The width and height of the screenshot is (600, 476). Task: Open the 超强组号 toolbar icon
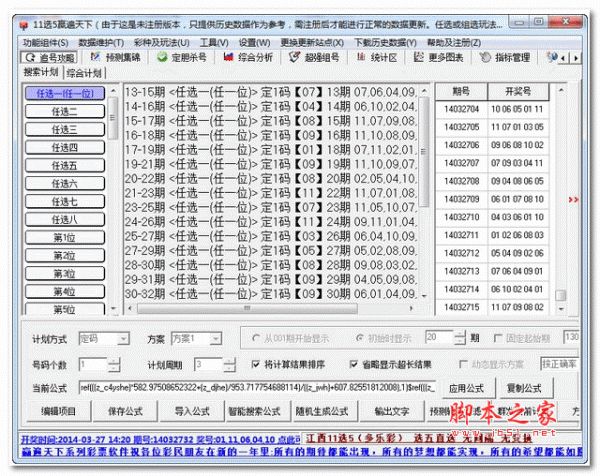(294, 57)
